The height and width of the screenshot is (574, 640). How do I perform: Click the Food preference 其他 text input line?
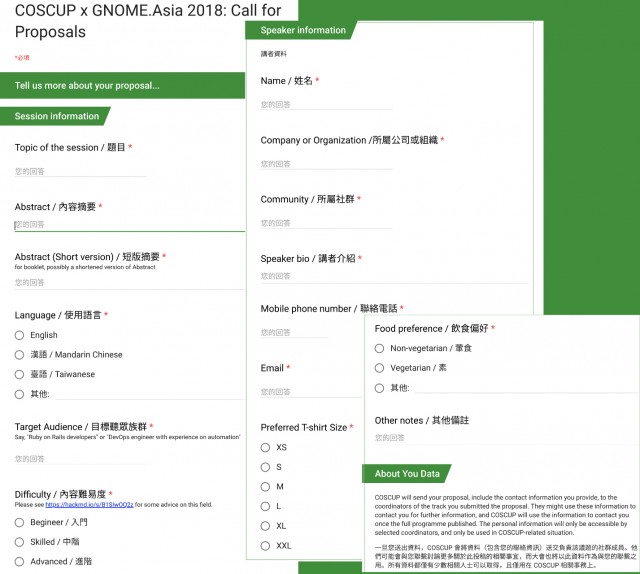click(x=526, y=388)
